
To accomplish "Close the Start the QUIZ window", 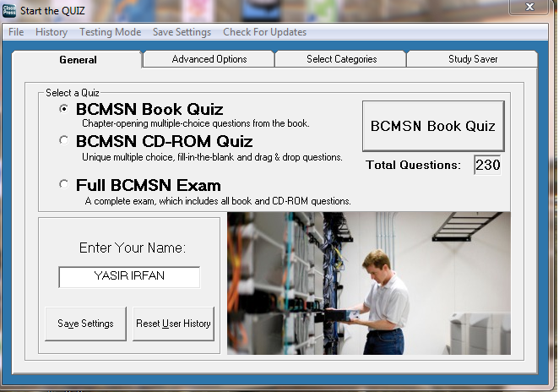I will pyautogui.click(x=529, y=7).
